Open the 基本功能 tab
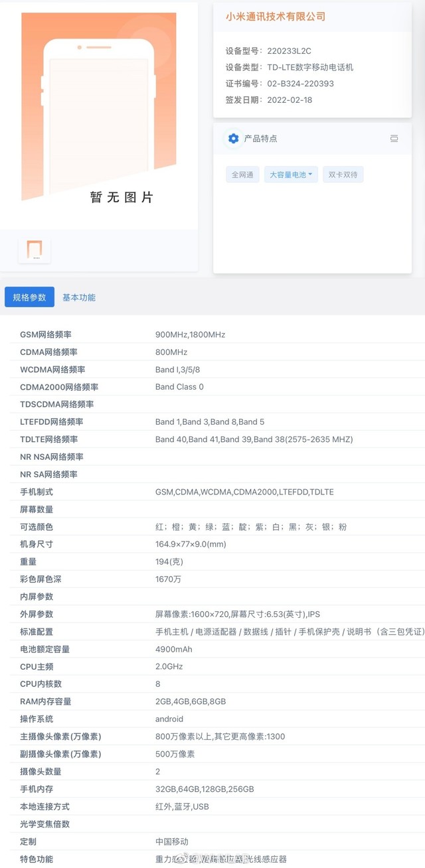 coord(79,297)
